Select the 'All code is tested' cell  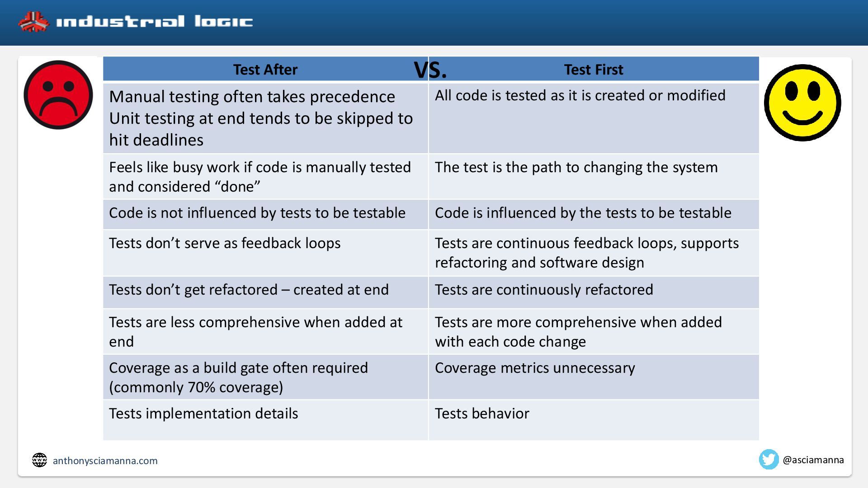click(x=594, y=118)
